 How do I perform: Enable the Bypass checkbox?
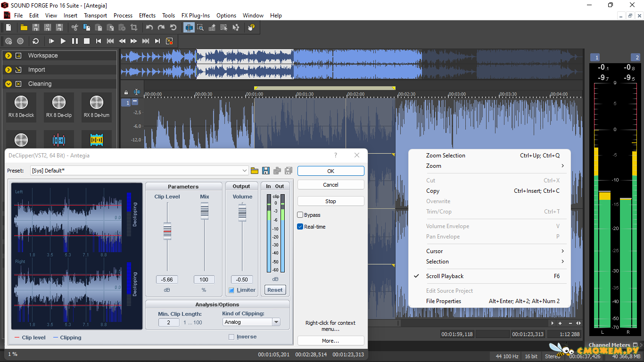coord(300,215)
